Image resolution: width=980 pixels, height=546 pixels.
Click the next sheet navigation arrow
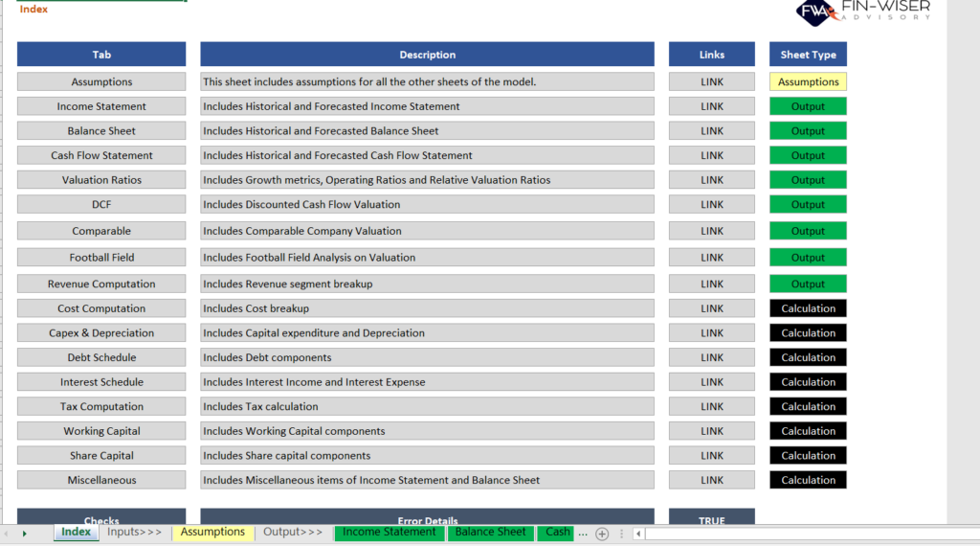coord(24,534)
